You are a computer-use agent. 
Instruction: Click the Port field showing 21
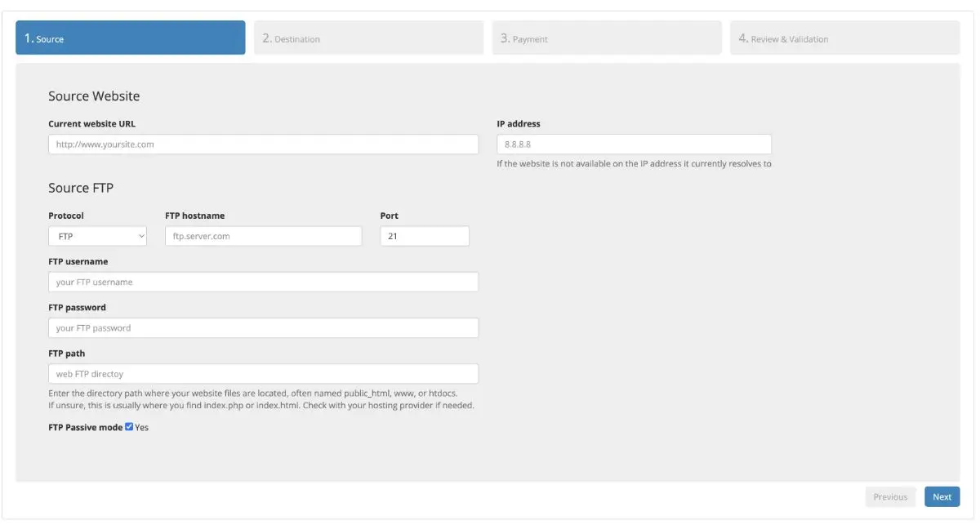pos(424,235)
